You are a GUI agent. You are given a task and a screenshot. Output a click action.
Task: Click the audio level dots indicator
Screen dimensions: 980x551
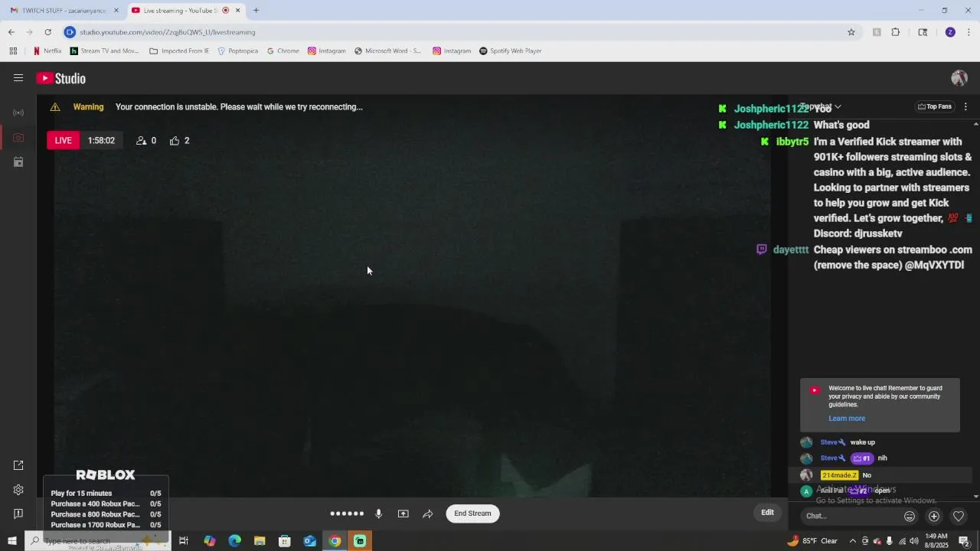347,514
